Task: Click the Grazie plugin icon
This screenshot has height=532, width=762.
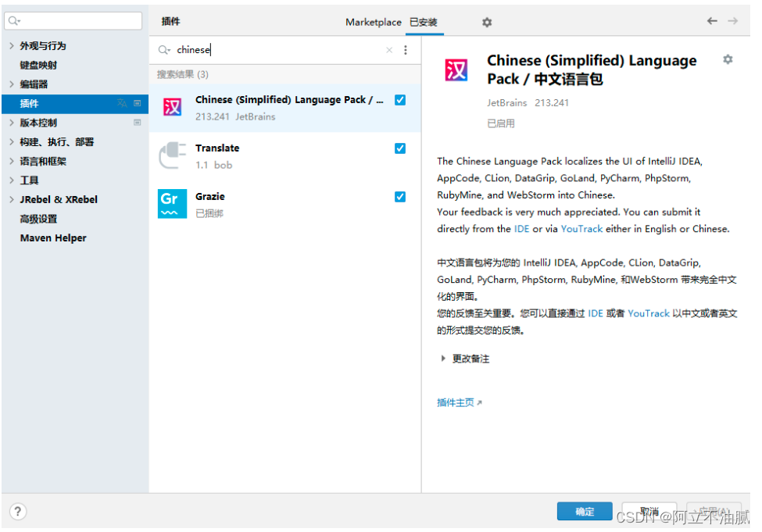Action: click(x=172, y=204)
